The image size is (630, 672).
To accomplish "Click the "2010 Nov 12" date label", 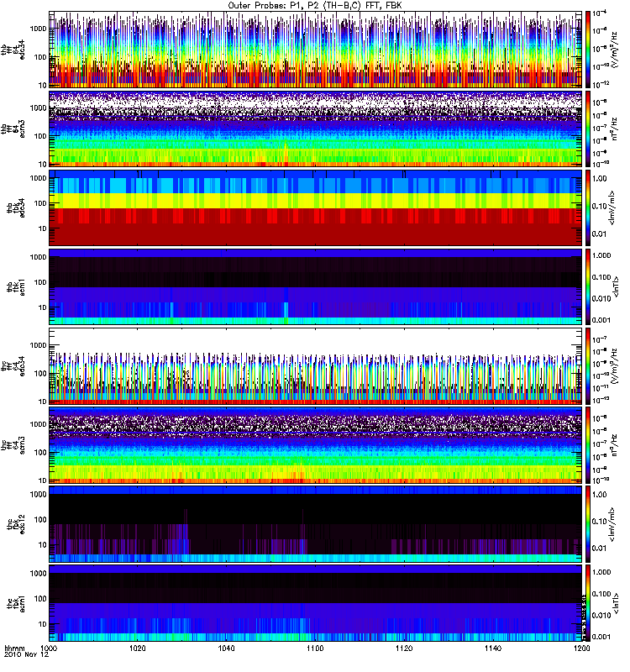I will point(27,655).
